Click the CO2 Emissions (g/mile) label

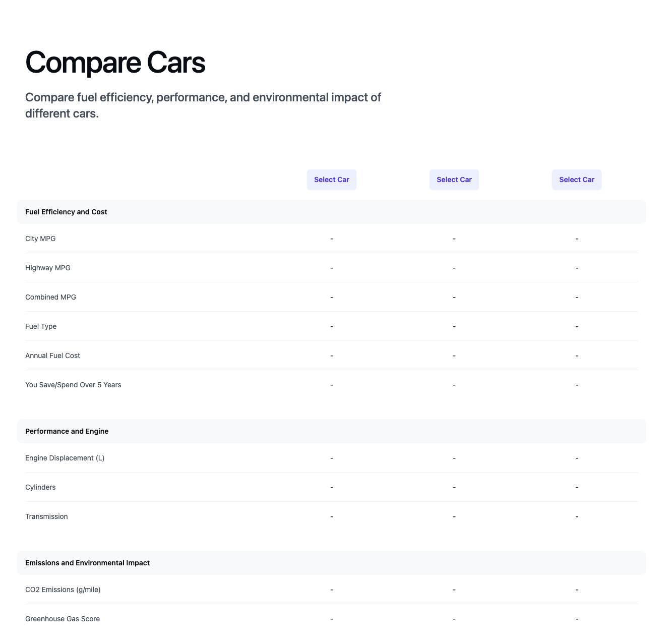(63, 590)
